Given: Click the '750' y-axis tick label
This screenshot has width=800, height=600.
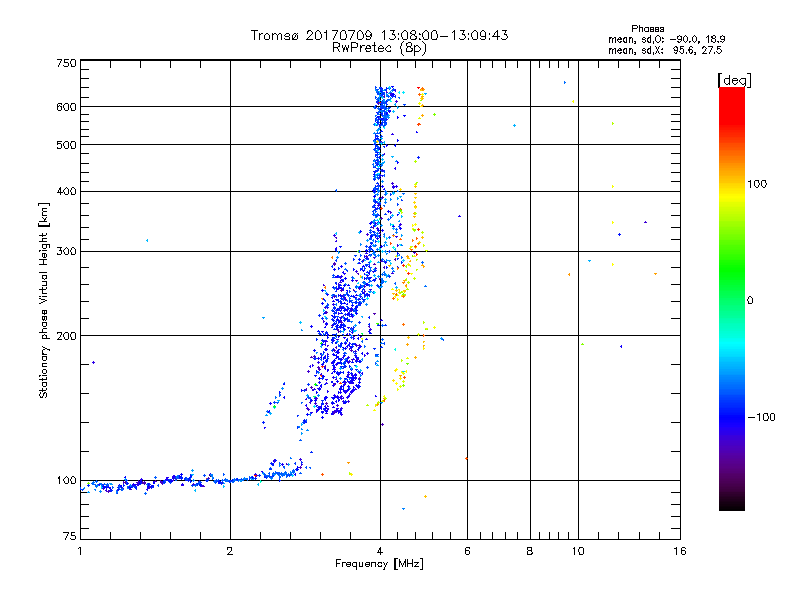Looking at the screenshot, I should tap(66, 63).
